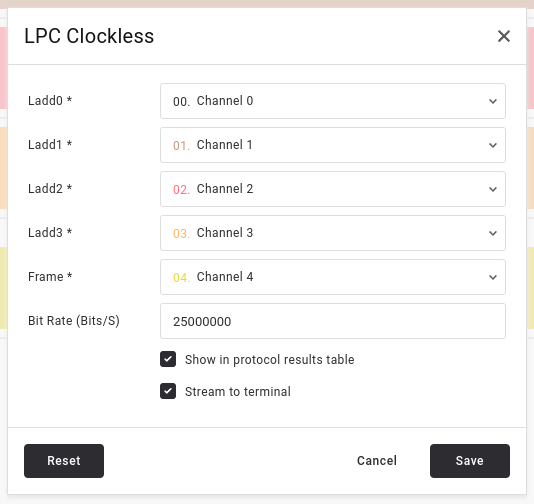Click the orange 01. channel number
Image resolution: width=534 pixels, height=504 pixels.
pos(181,145)
